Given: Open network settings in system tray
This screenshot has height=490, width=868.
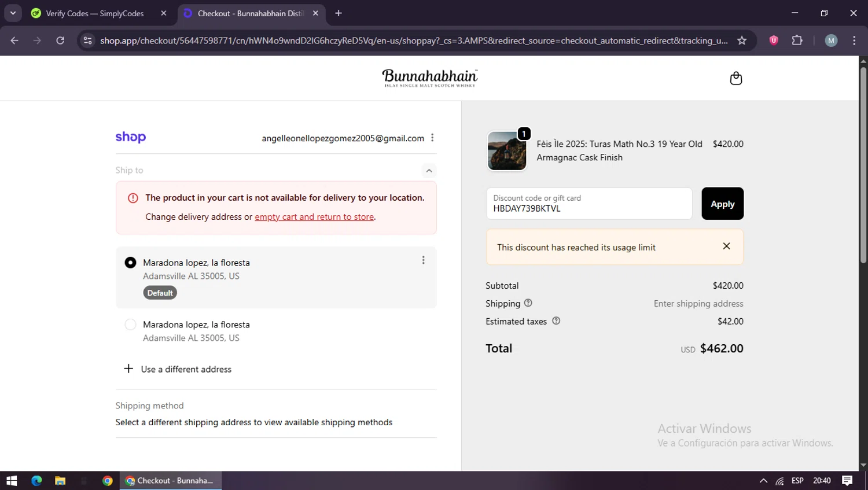Looking at the screenshot, I should click(x=780, y=481).
